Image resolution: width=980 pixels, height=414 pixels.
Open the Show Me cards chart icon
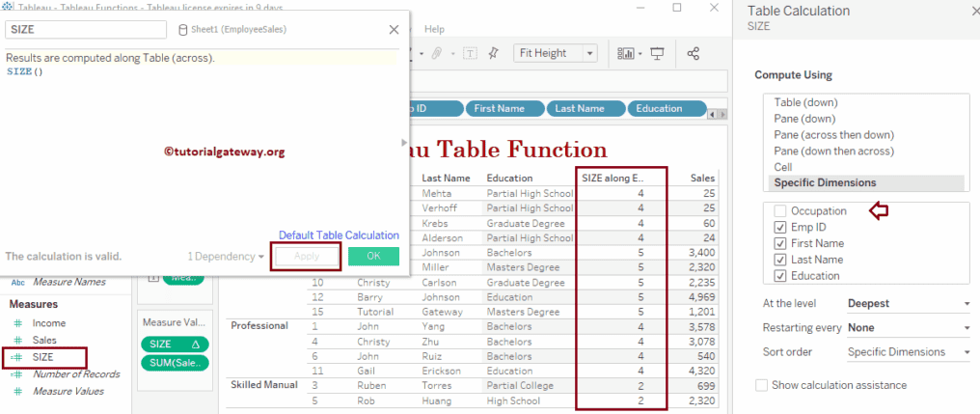(x=625, y=54)
